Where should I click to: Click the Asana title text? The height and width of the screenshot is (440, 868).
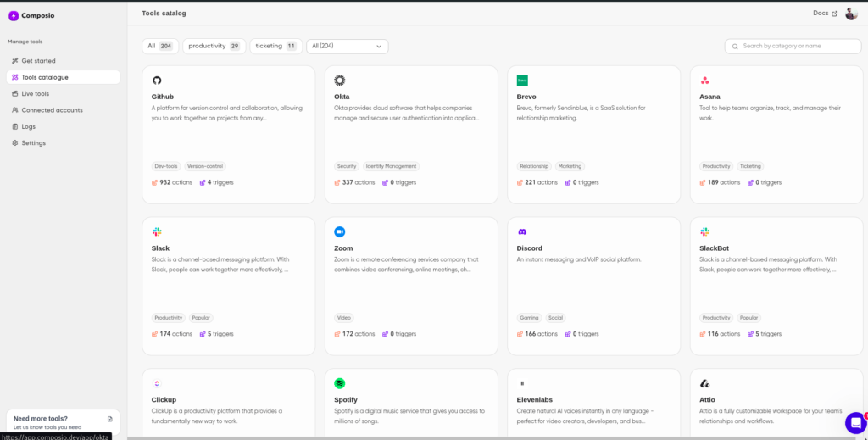(709, 97)
